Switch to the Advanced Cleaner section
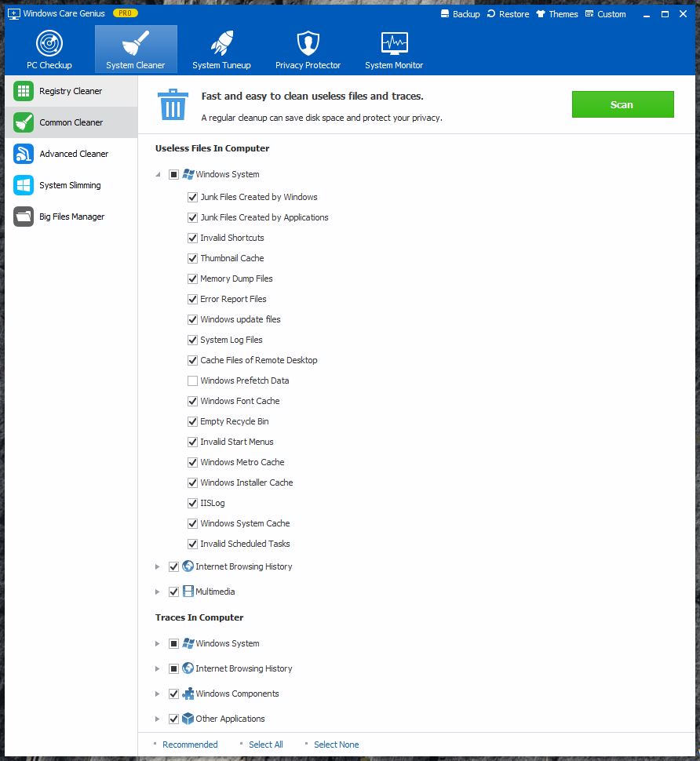This screenshot has width=700, height=761. pyautogui.click(x=71, y=154)
